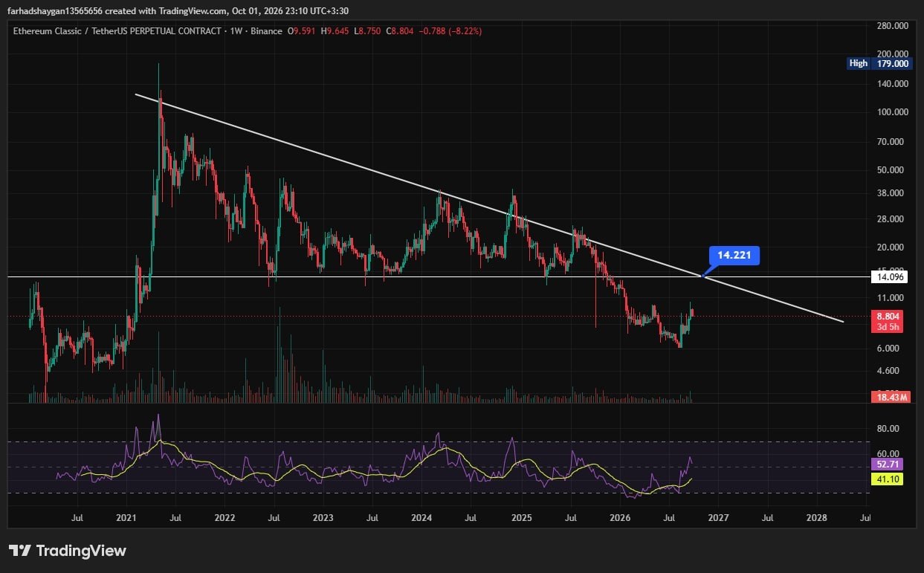Click the 200.000 price axis label

pyautogui.click(x=893, y=54)
